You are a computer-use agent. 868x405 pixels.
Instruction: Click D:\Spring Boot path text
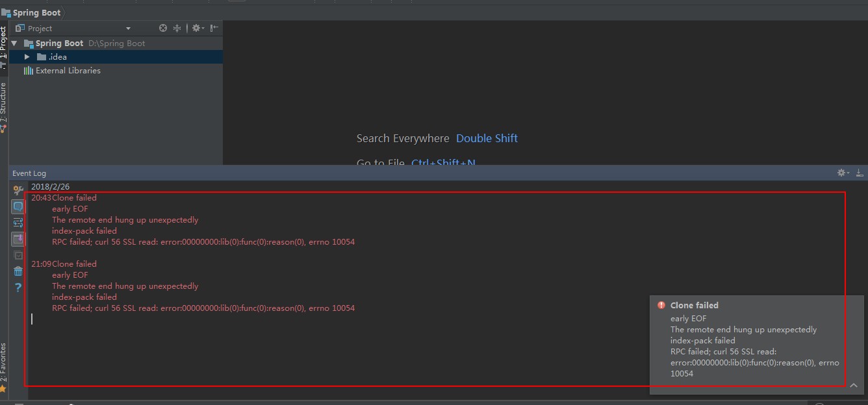(x=117, y=43)
